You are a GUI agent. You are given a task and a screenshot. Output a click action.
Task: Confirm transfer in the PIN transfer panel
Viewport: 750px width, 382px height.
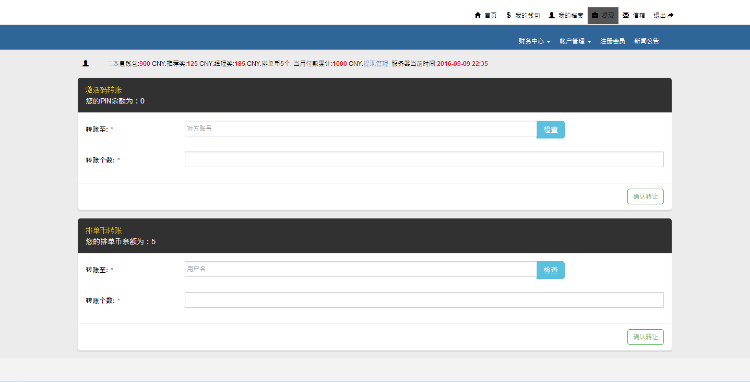pyautogui.click(x=645, y=196)
